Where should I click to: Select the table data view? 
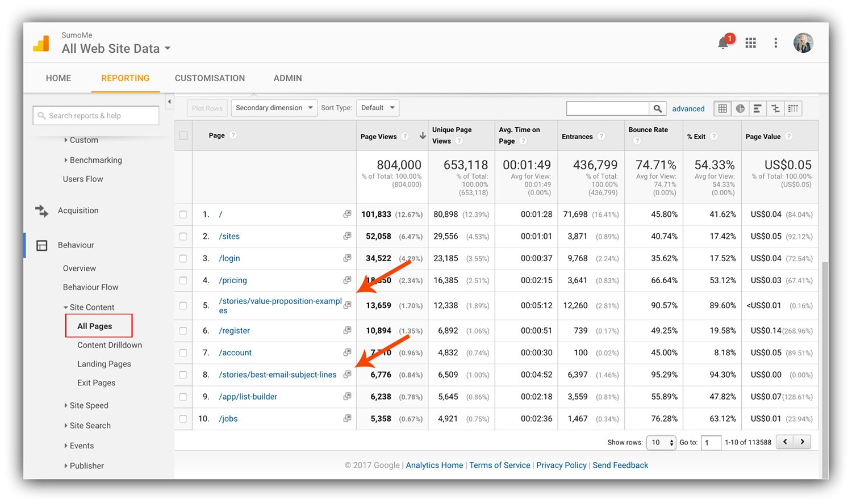pos(722,108)
